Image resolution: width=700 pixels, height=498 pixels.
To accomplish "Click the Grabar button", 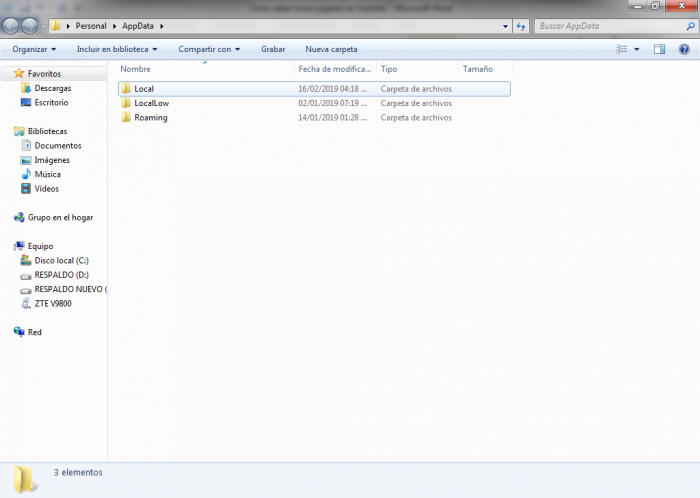I will coord(273,49).
